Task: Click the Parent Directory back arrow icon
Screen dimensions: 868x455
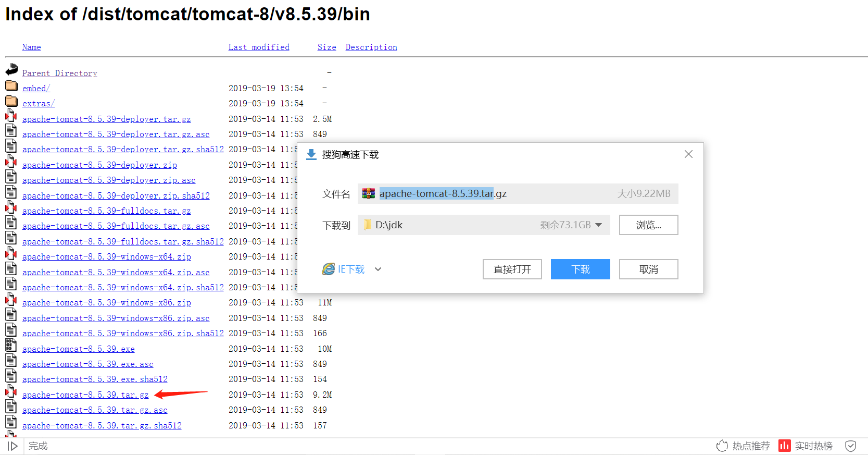Action: click(x=11, y=69)
